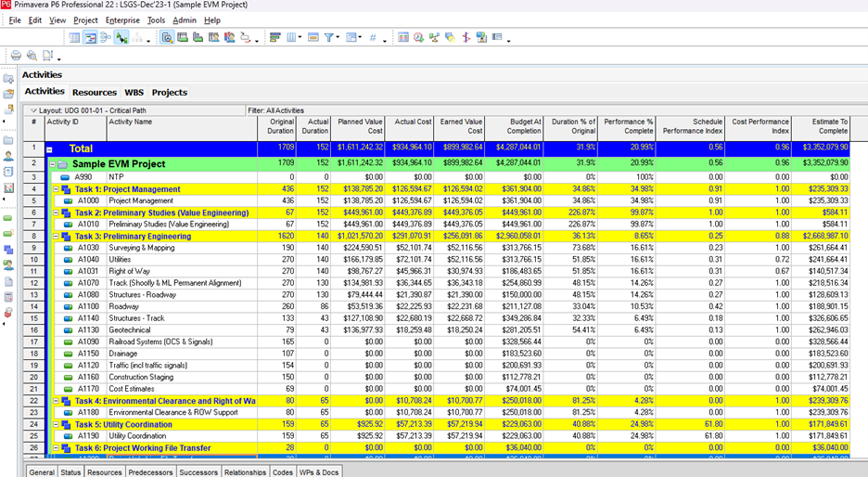This screenshot has height=477, width=868.
Task: Select activity ID A990
Action: click(83, 177)
